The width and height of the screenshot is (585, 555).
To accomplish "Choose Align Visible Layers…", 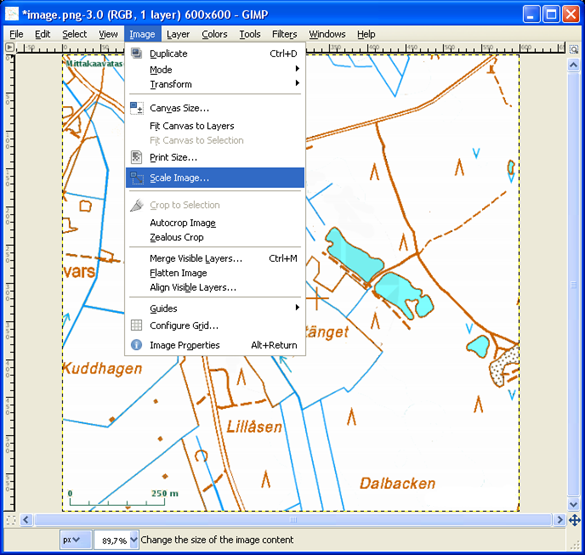I will point(215,288).
